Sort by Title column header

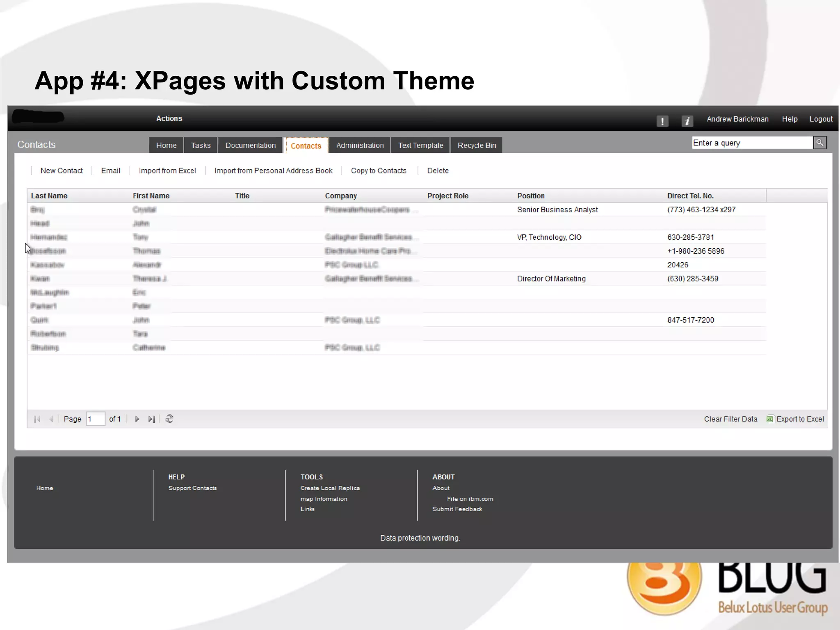pos(242,196)
